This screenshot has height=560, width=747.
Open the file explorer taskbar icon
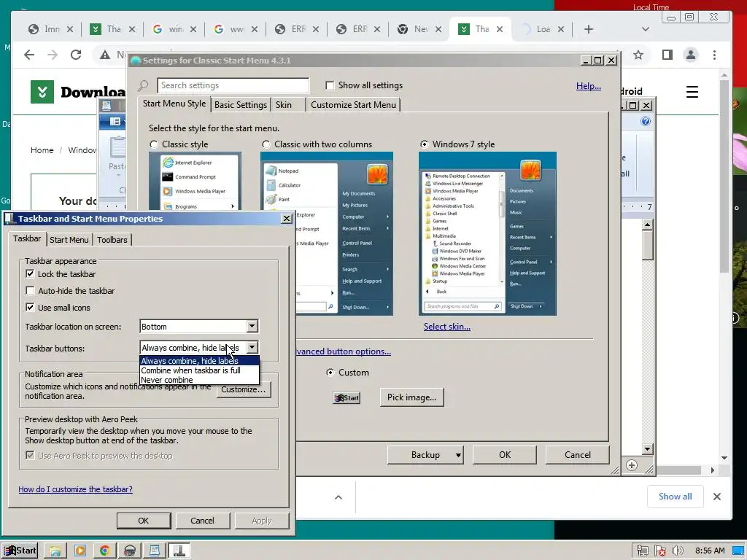coord(55,551)
